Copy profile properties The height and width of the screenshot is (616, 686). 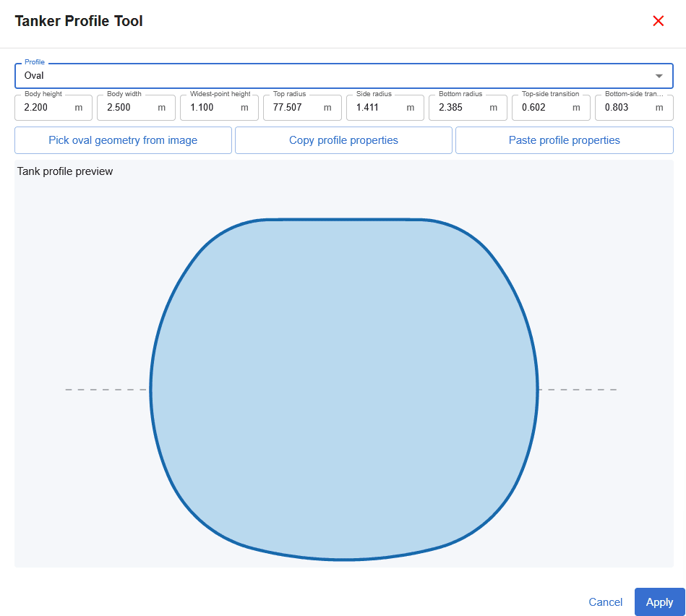343,140
